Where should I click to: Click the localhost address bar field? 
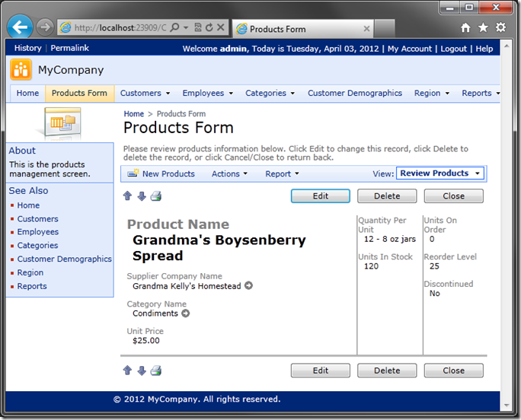tap(120, 27)
